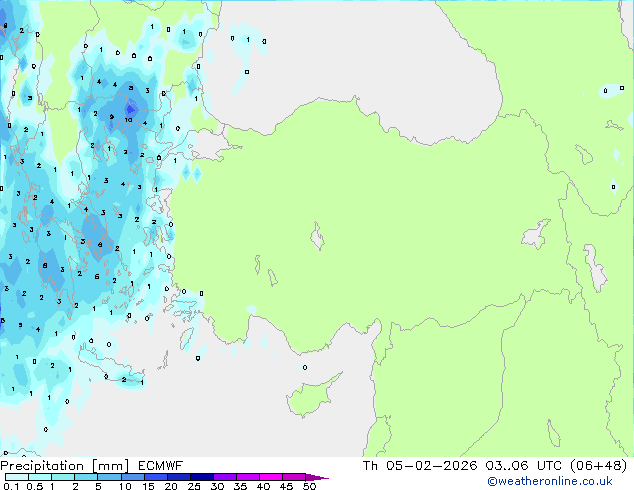Click the '40' legend scale label
634x490 pixels.
tap(263, 486)
